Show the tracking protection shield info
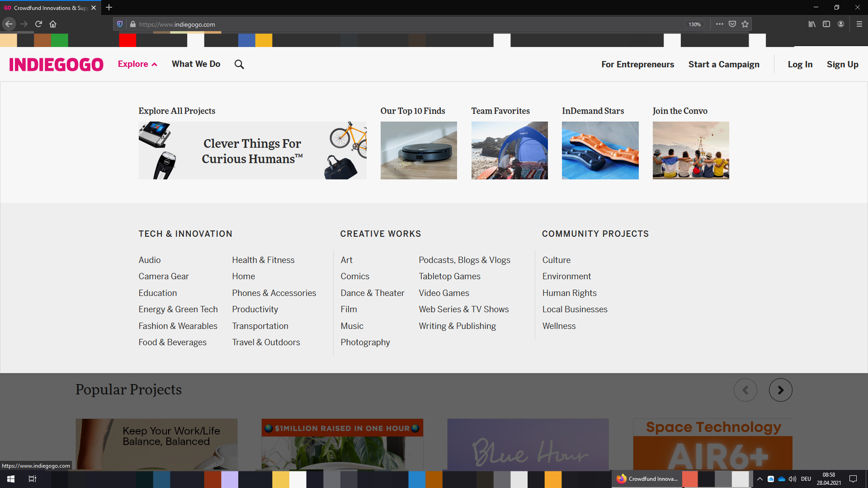The height and width of the screenshot is (488, 868). [120, 24]
